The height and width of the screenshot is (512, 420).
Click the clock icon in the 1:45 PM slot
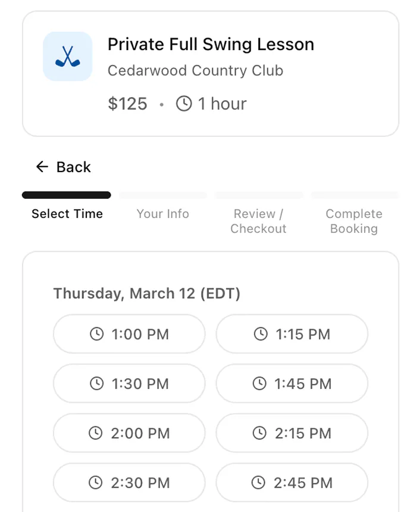pyautogui.click(x=259, y=384)
